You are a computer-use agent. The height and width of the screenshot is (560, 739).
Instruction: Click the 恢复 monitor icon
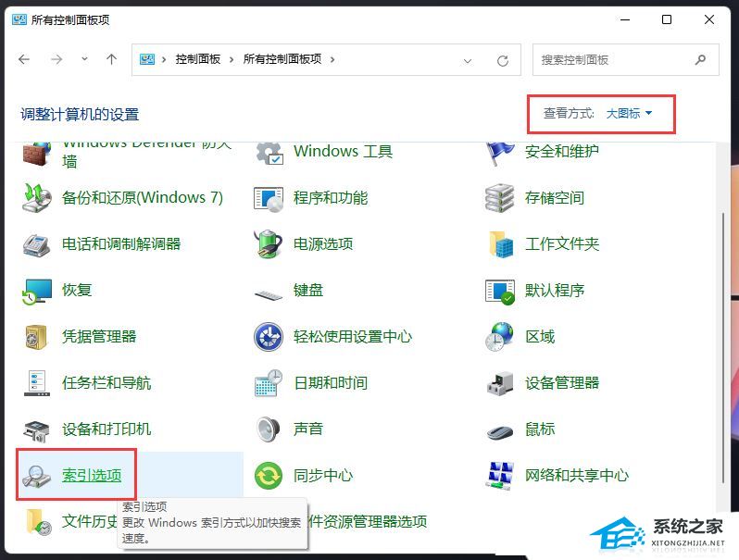pos(37,291)
